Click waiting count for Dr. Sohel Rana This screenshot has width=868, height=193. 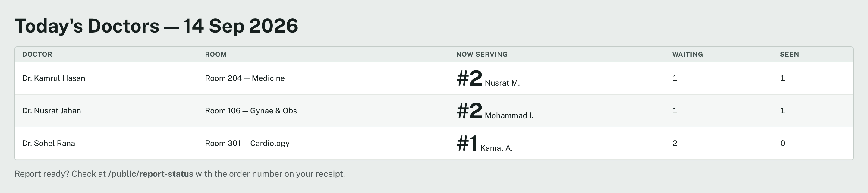click(x=675, y=144)
